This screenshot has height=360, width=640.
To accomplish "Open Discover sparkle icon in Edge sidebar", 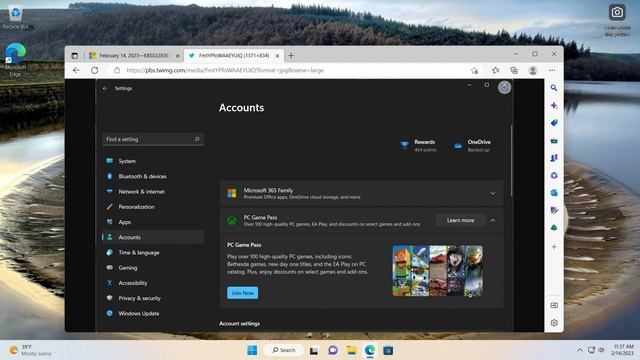I will point(554,105).
